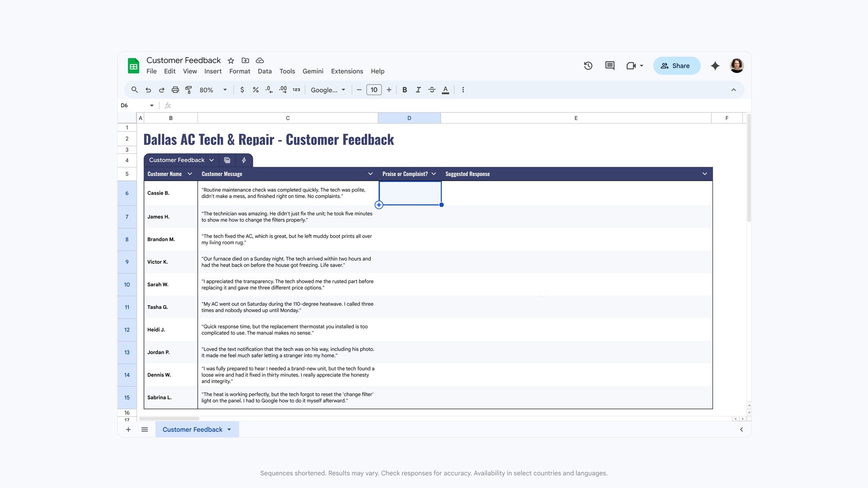
Task: Click the Share button
Action: coord(676,66)
